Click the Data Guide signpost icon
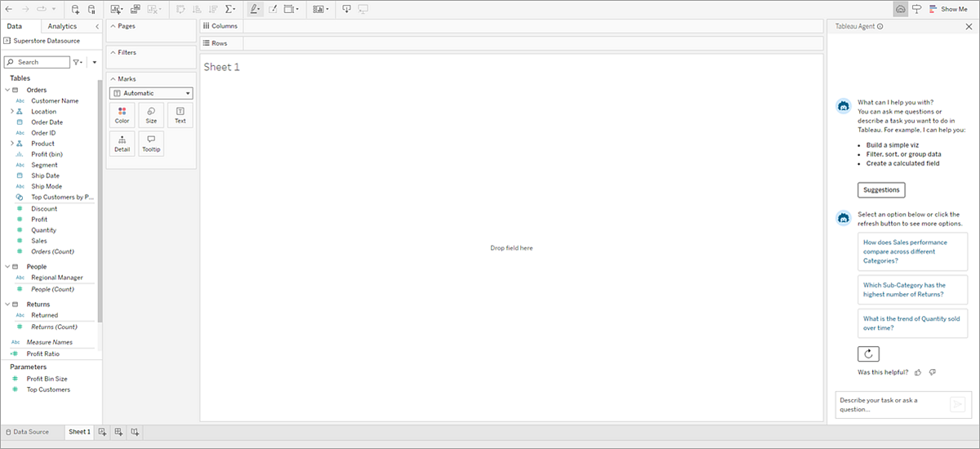Screen dimensions: 980x449 point(916,9)
